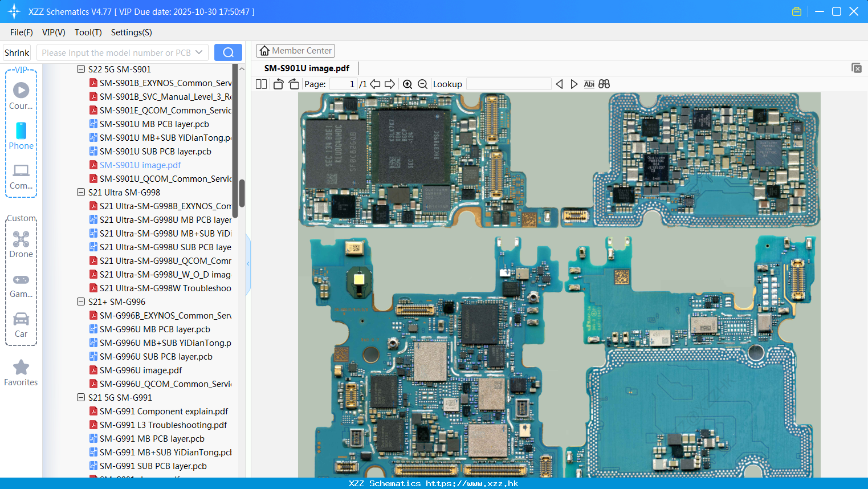Screen dimensions: 868x489
Task: Click the XZZ logo in title bar
Action: [x=14, y=11]
